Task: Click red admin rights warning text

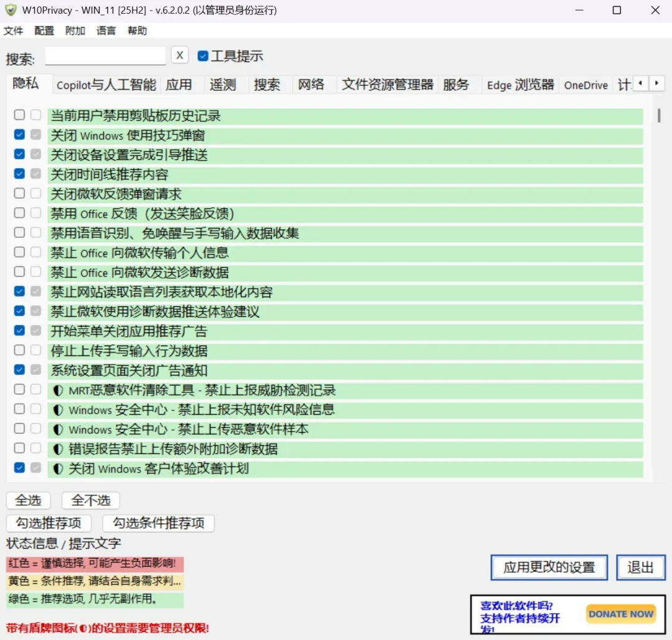Action: (x=107, y=628)
